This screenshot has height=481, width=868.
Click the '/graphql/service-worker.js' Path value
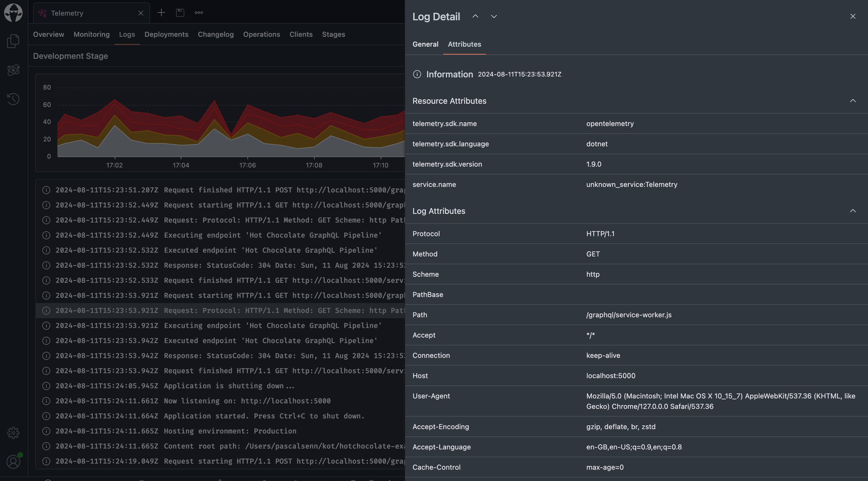(629, 315)
